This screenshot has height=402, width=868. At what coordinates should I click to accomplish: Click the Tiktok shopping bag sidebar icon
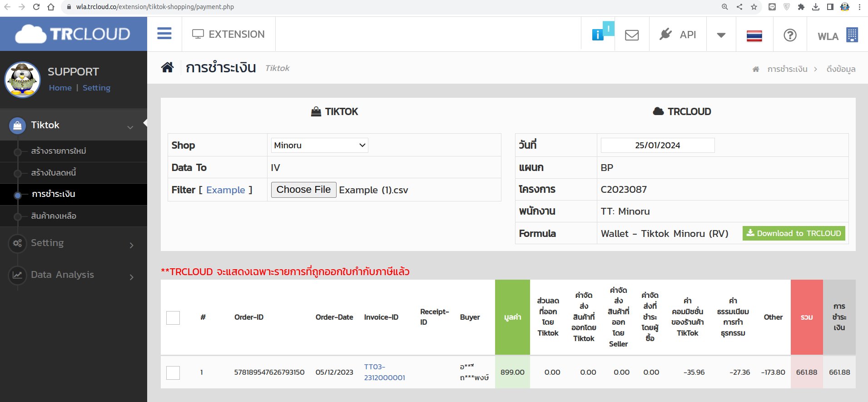(17, 126)
